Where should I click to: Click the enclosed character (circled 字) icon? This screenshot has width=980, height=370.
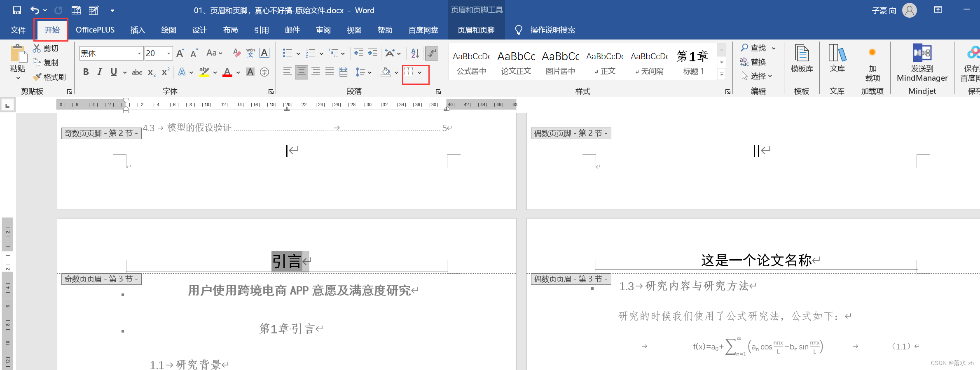pyautogui.click(x=264, y=72)
